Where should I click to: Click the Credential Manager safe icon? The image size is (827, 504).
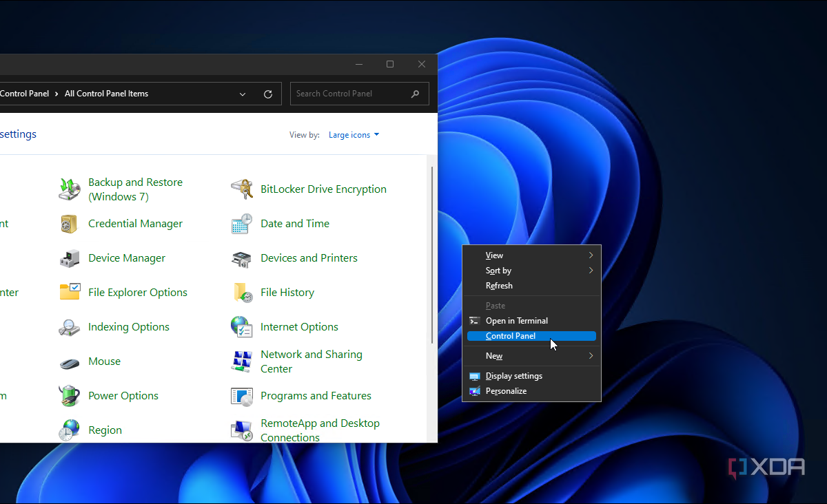point(70,224)
